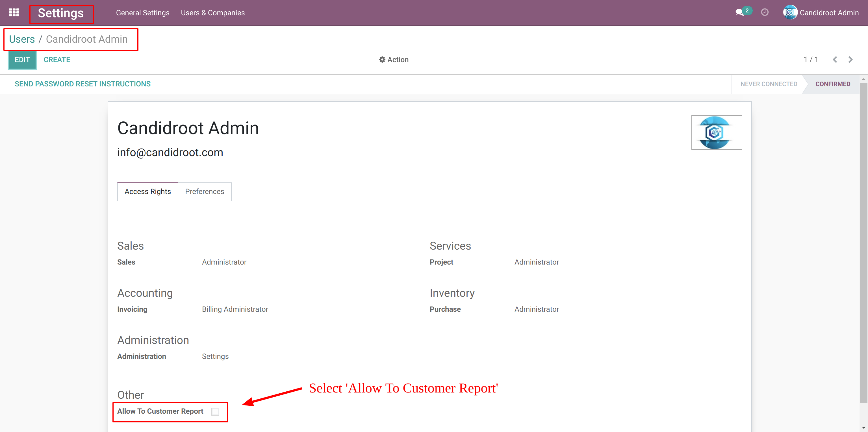Click the info@candidroot.com email text
This screenshot has height=432, width=868.
[170, 152]
